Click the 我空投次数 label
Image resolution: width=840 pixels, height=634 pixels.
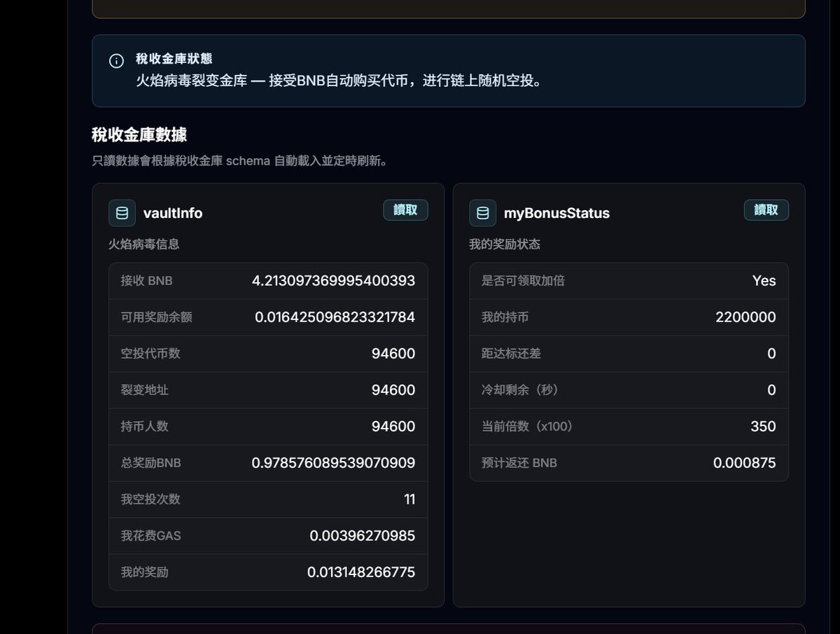pos(150,499)
